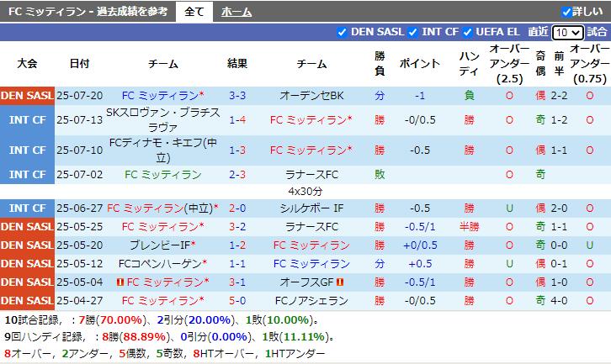The height and width of the screenshot is (364, 611).
Task: Uncheck the DEN SASL league filter
Action: (x=342, y=32)
